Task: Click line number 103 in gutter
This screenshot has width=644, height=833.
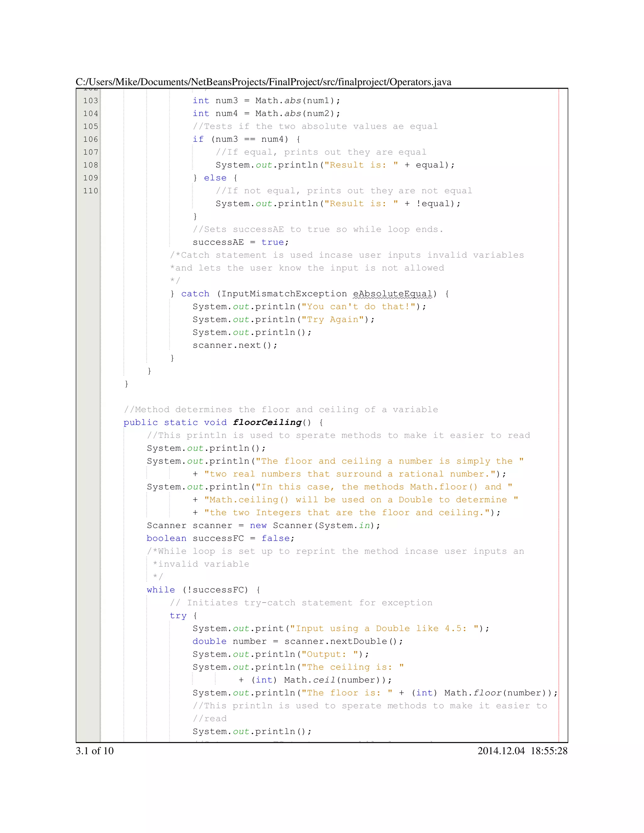Action: pyautogui.click(x=91, y=101)
